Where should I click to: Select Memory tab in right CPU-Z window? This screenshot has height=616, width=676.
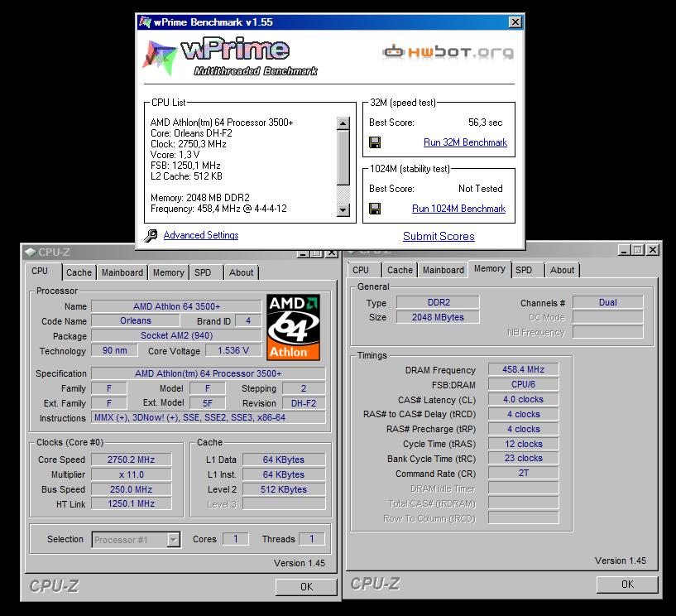coord(490,269)
